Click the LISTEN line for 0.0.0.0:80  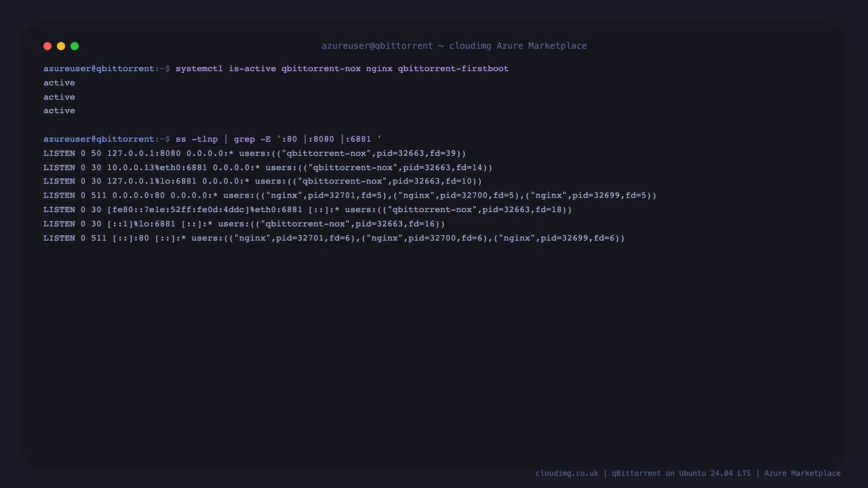coord(350,195)
